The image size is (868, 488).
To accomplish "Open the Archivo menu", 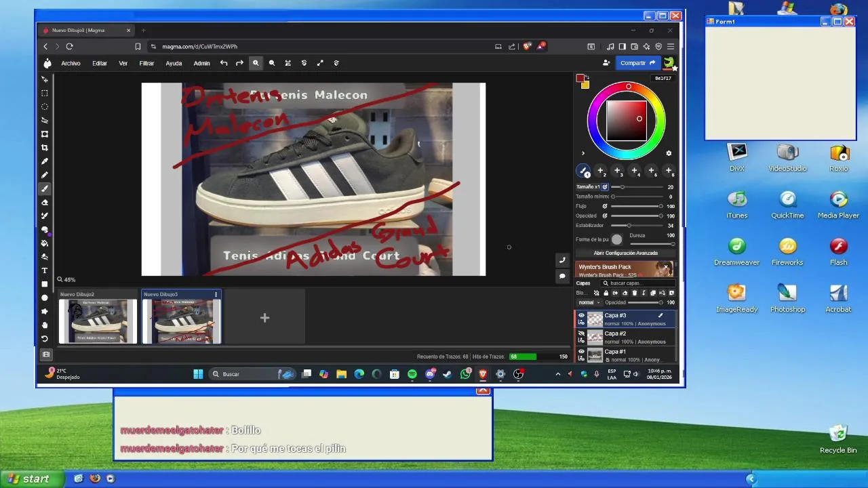I will click(71, 63).
